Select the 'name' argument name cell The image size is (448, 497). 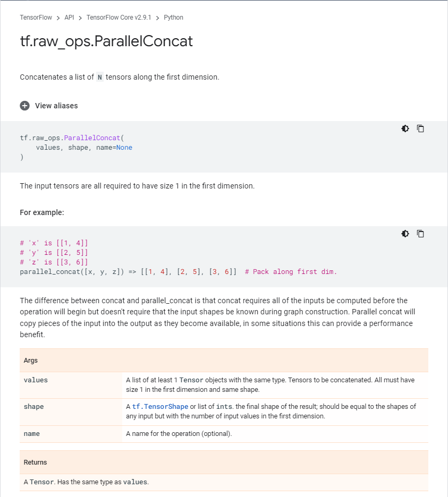[32, 434]
